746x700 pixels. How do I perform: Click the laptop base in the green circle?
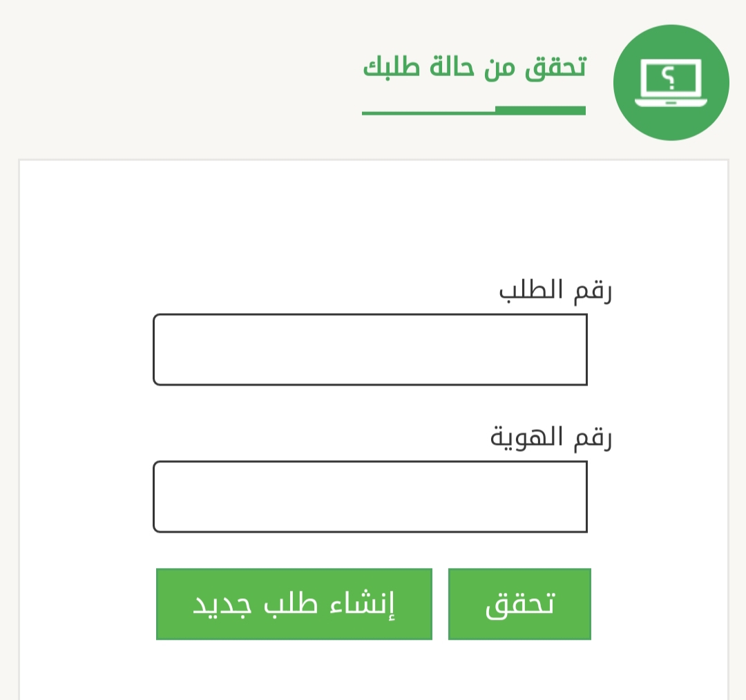tap(671, 103)
